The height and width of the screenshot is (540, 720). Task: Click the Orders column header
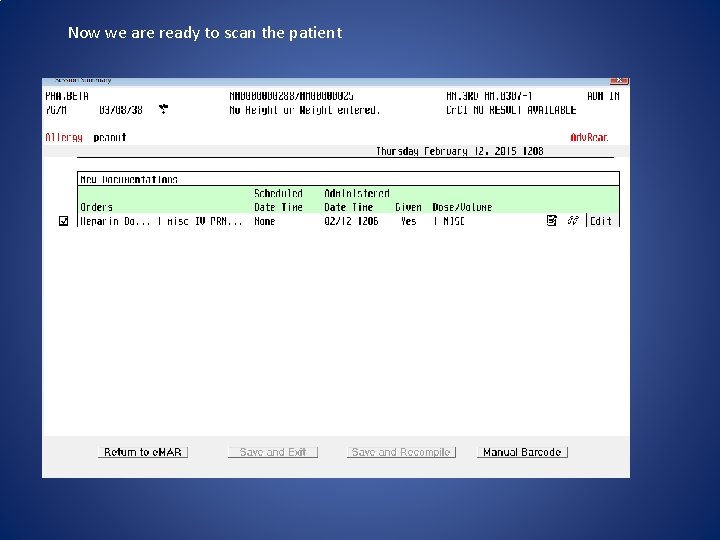[x=96, y=207]
